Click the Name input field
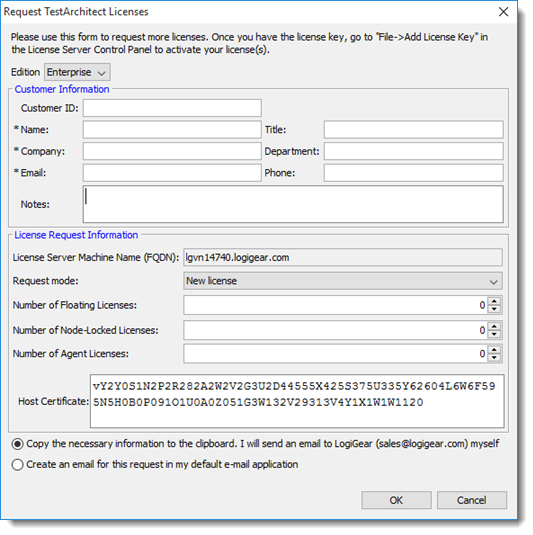533x535 pixels. click(172, 130)
